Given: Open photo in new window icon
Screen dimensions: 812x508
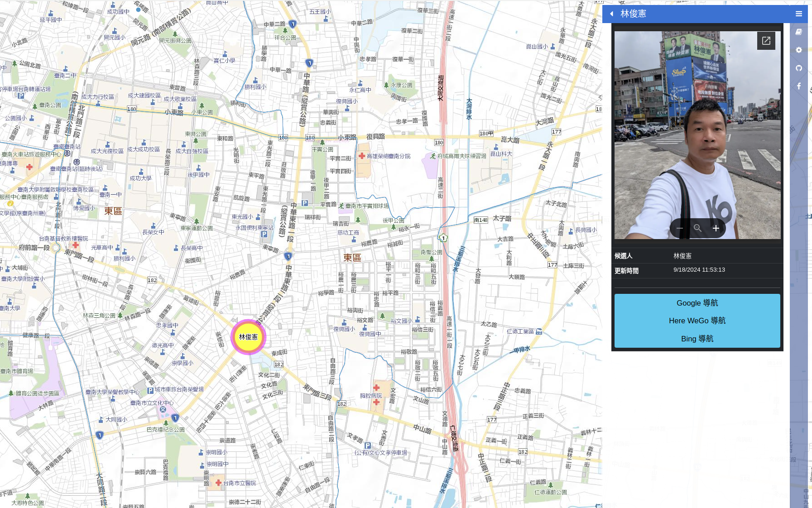Looking at the screenshot, I should (766, 41).
